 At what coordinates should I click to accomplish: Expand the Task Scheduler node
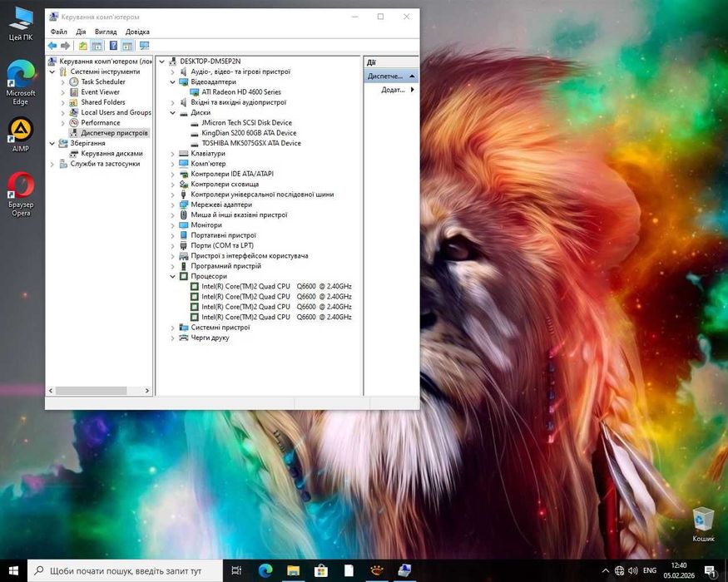click(x=62, y=81)
